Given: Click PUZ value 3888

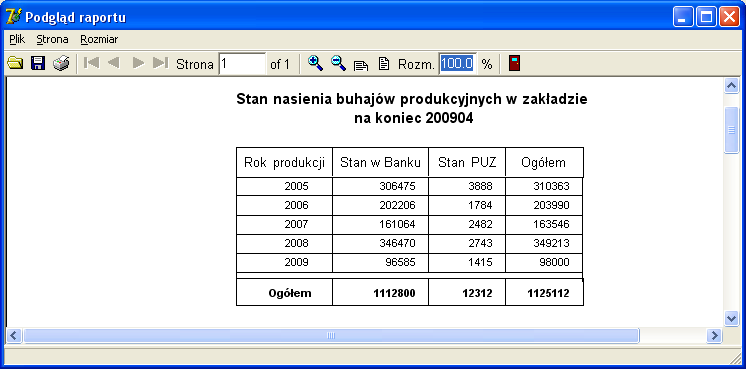Looking at the screenshot, I should pyautogui.click(x=480, y=186).
